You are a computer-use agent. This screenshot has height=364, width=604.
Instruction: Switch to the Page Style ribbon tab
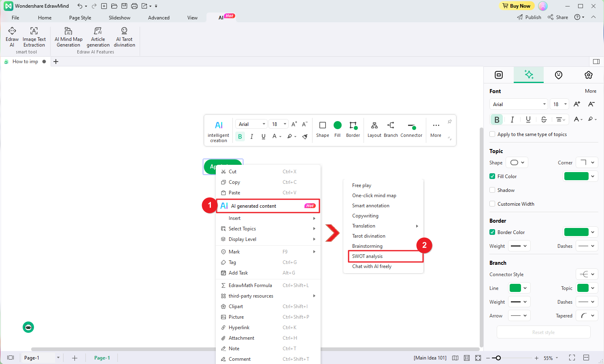click(x=80, y=18)
